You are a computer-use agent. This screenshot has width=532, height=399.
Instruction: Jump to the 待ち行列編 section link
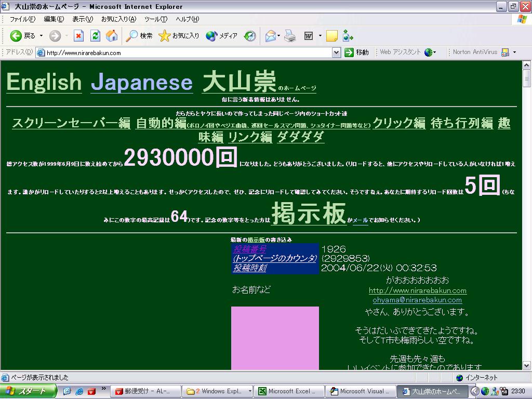point(462,123)
